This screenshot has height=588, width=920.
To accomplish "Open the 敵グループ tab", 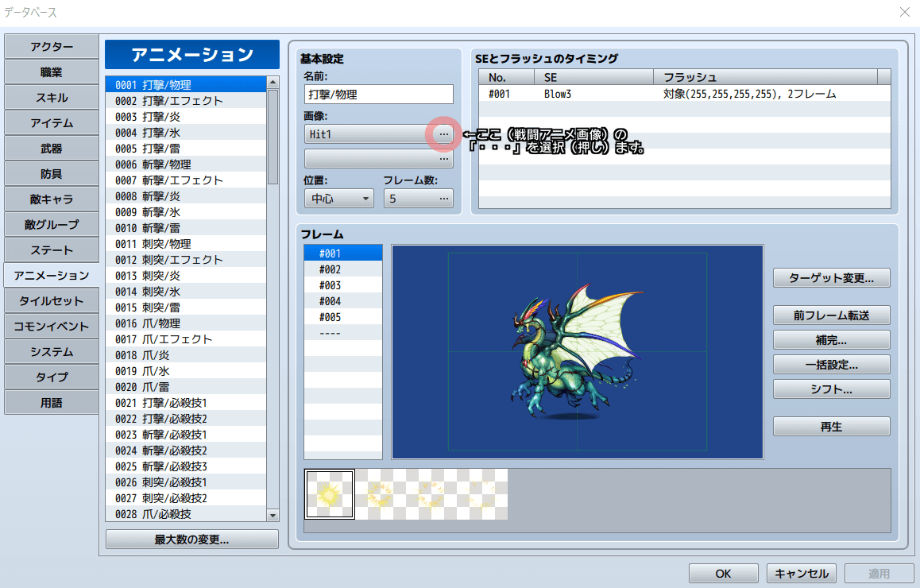I will pos(52,224).
